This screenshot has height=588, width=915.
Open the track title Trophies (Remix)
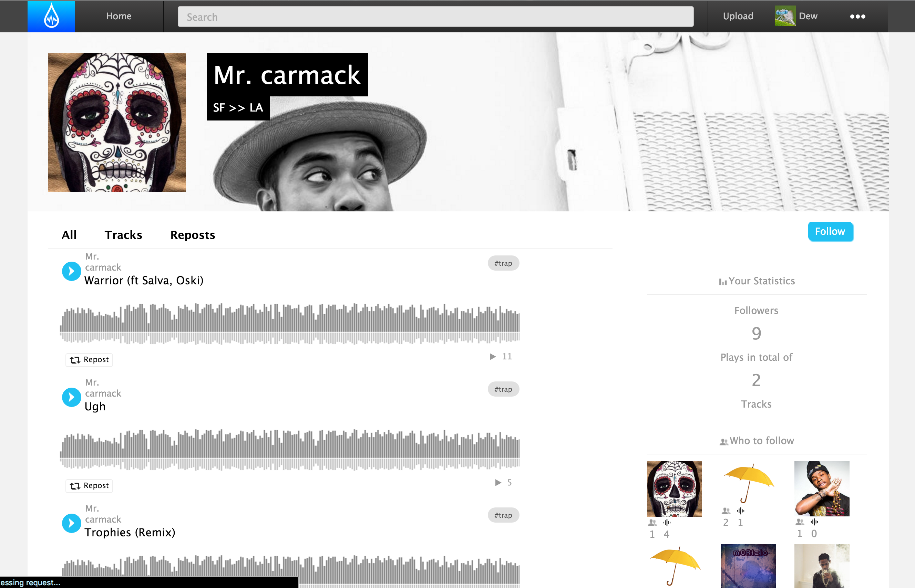pos(130,533)
